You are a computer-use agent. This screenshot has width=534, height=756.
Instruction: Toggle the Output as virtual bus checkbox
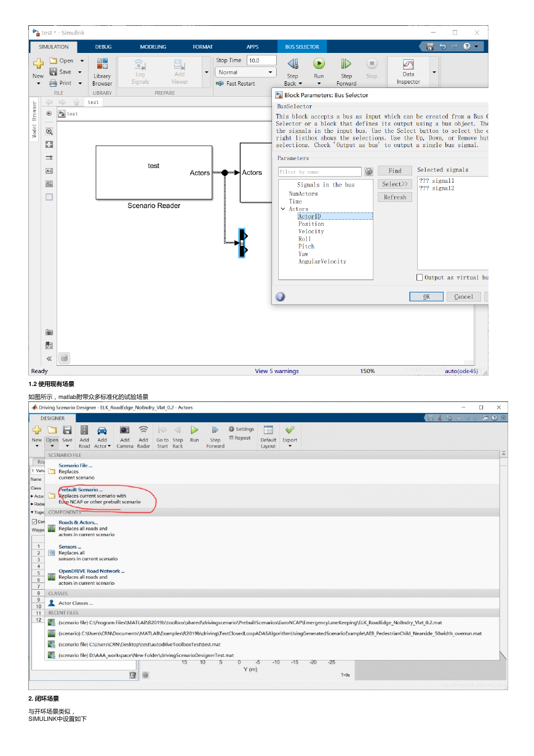point(420,278)
